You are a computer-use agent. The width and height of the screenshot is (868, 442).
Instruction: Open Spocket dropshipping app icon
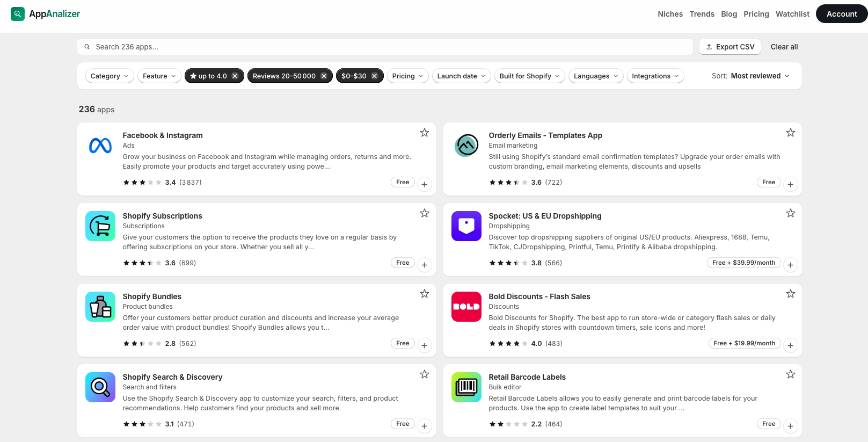466,226
